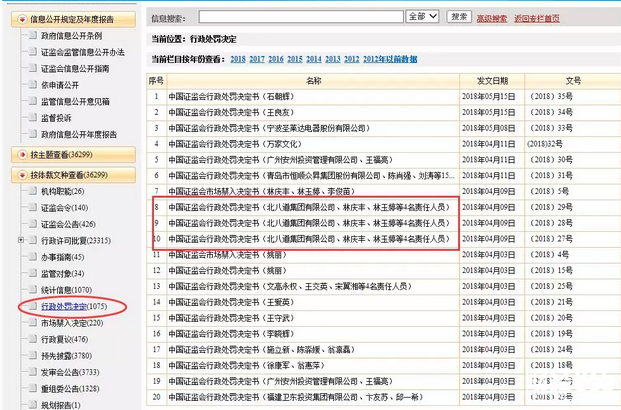View entries for year 2015
621x410 pixels.
point(295,59)
